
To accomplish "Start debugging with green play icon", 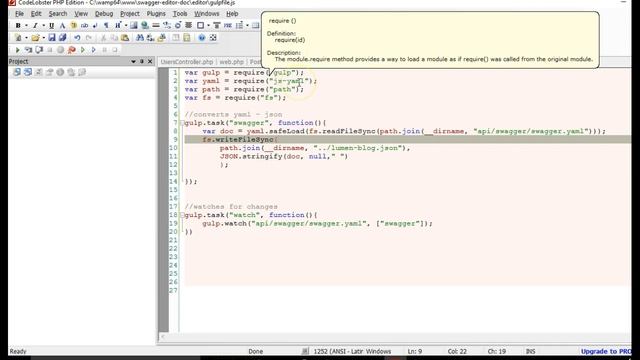I will 18,50.
